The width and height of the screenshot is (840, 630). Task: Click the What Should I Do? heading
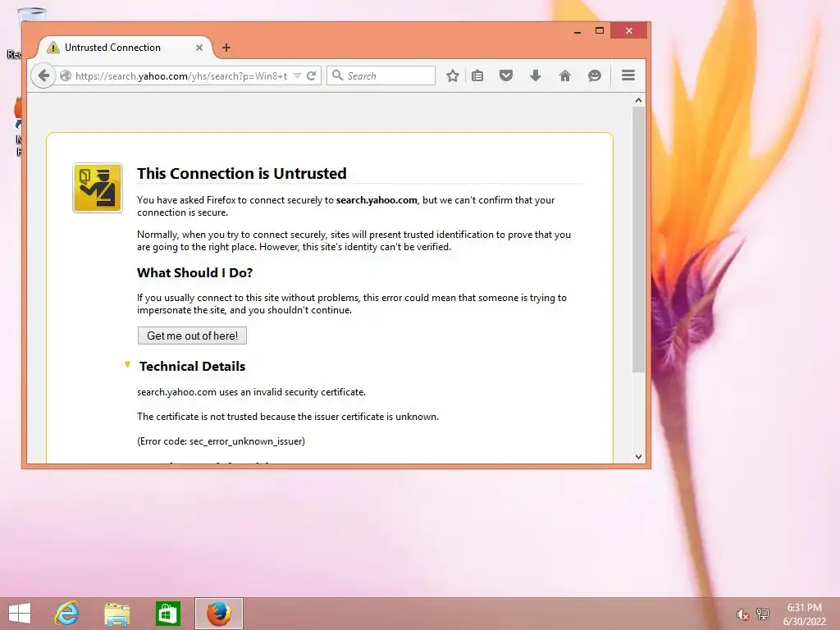click(x=194, y=272)
